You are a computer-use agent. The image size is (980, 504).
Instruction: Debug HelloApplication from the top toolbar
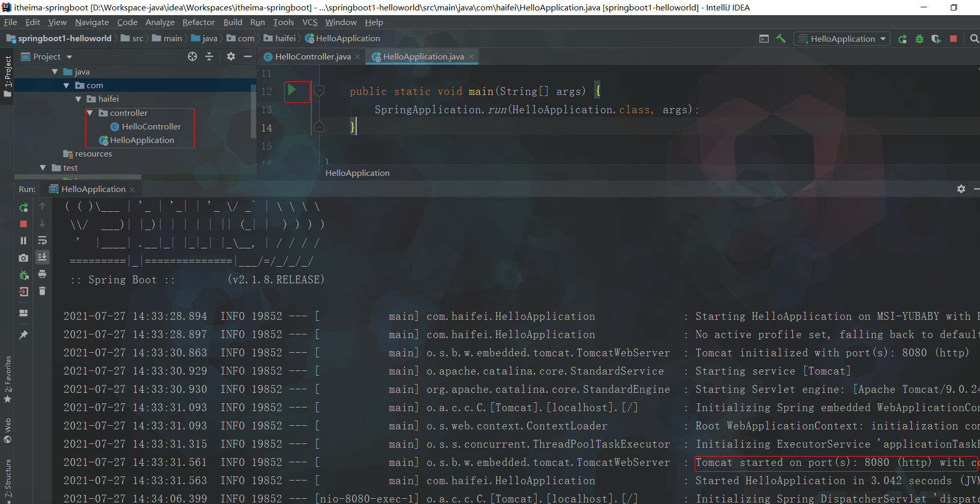[919, 39]
